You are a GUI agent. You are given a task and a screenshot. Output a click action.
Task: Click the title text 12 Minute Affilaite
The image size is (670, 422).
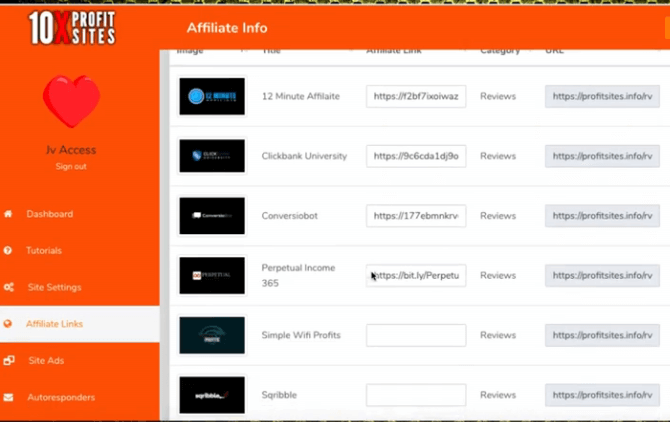click(301, 96)
